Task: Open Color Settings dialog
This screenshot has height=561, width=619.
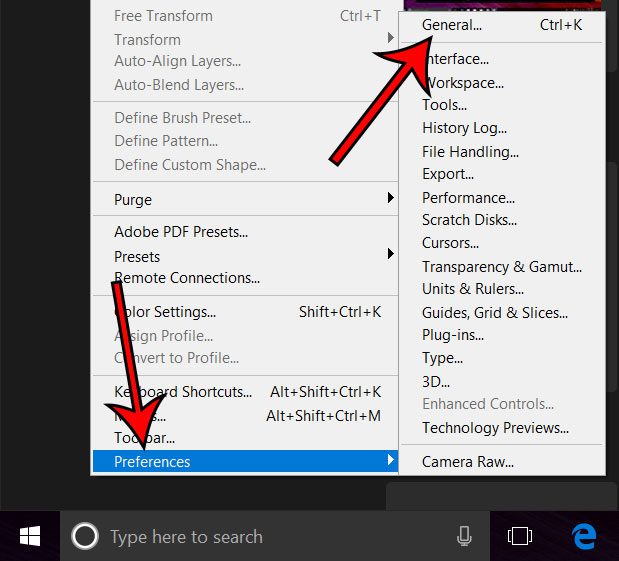Action: point(165,312)
